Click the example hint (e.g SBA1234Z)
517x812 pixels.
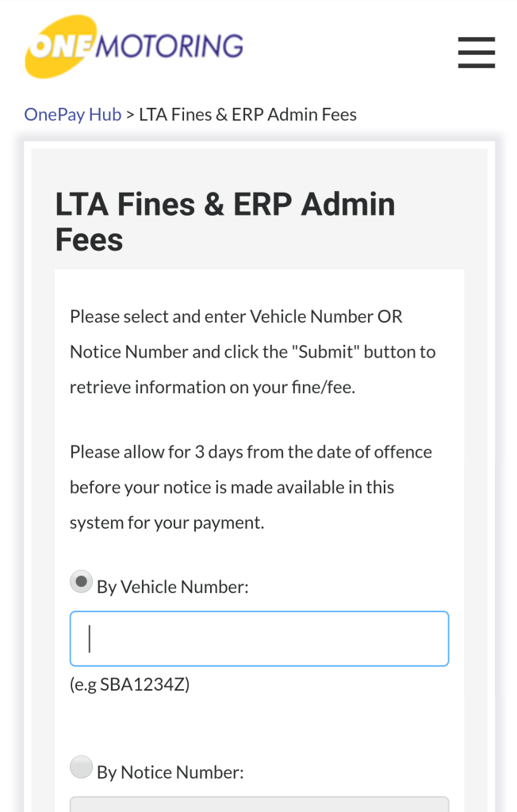click(x=130, y=684)
